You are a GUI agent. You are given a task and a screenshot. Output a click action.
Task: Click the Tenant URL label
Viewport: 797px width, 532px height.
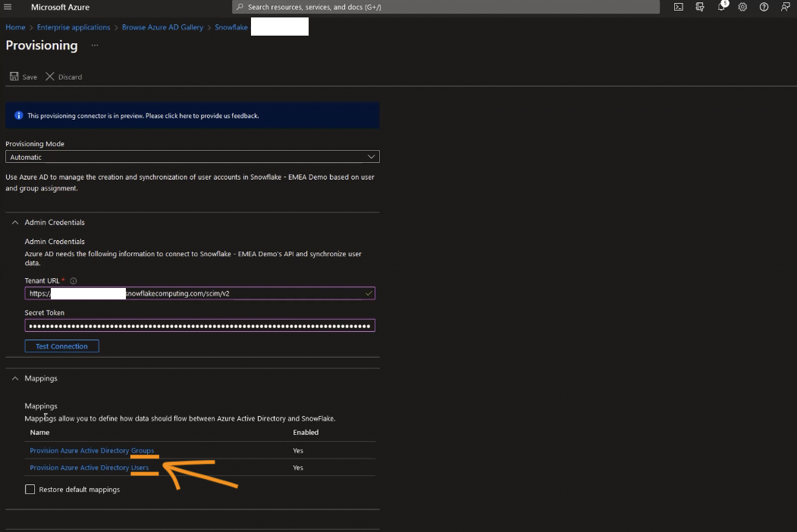click(42, 280)
